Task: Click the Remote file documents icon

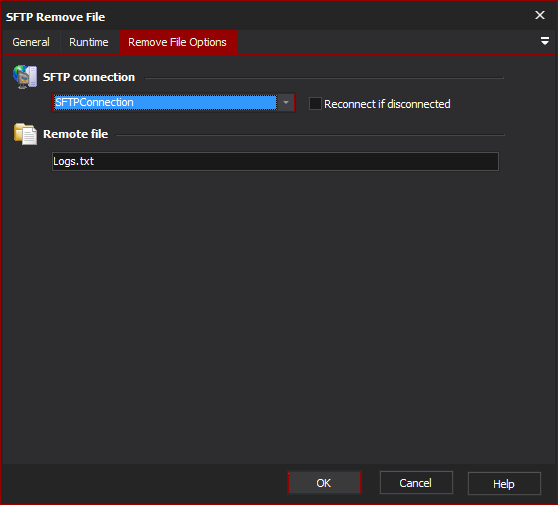Action: coord(25,134)
